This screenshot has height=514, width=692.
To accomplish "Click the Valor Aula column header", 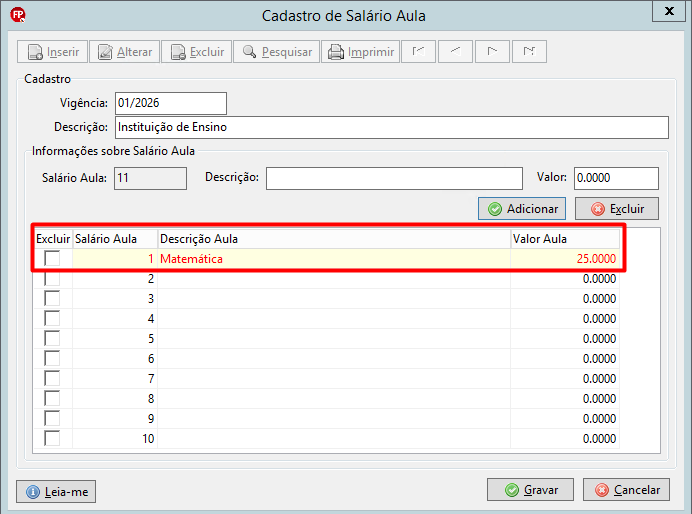I will click(x=565, y=239).
